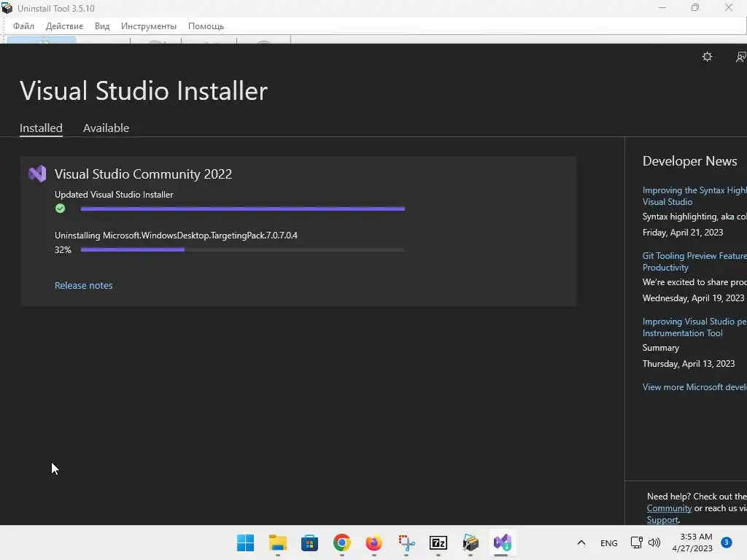Click the Wednesday, April 19, 2023 date

click(x=693, y=298)
